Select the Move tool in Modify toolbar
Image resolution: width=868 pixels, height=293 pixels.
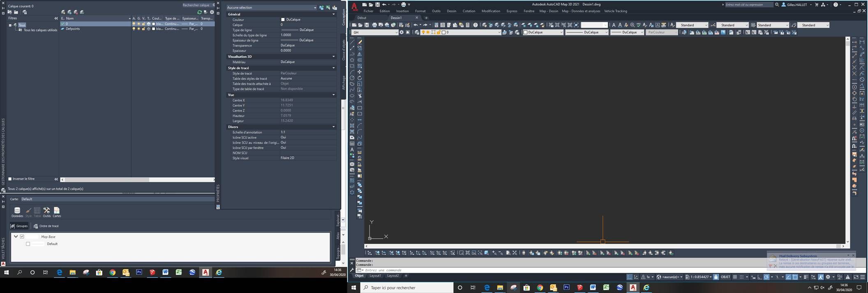click(360, 72)
